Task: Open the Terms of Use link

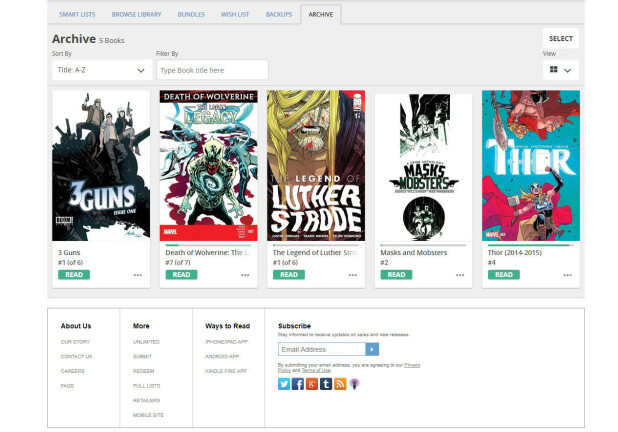Action: point(316,371)
